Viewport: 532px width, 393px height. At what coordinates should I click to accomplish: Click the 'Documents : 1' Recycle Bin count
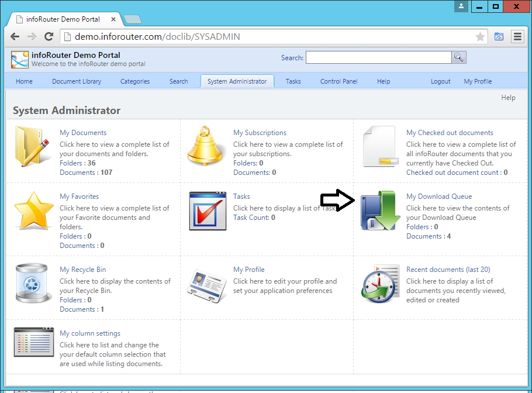(x=82, y=309)
